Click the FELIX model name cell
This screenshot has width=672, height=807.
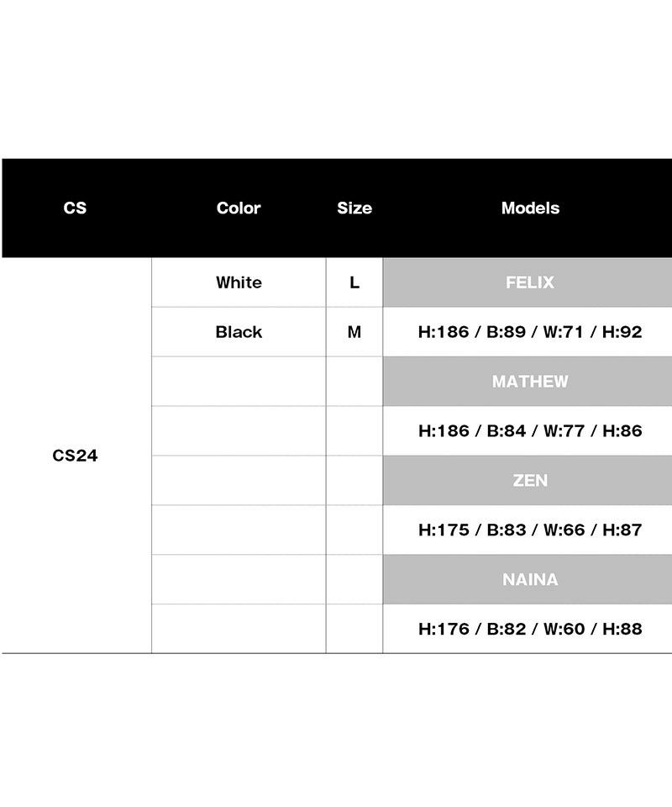click(530, 282)
